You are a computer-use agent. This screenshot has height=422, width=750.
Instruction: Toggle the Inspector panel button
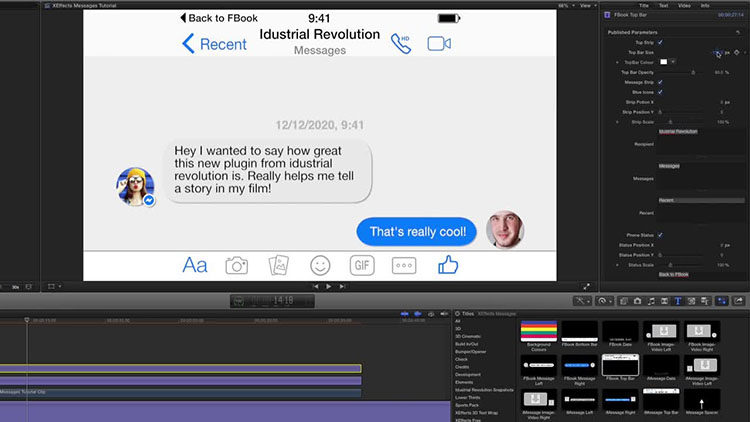[x=722, y=301]
